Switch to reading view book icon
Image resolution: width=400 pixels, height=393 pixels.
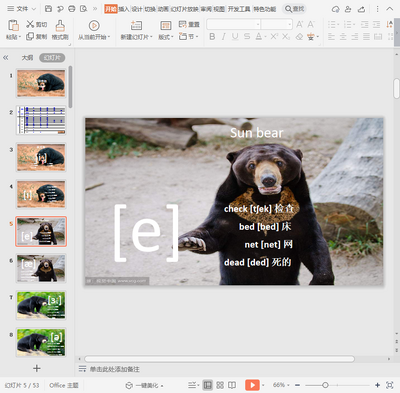[232, 385]
